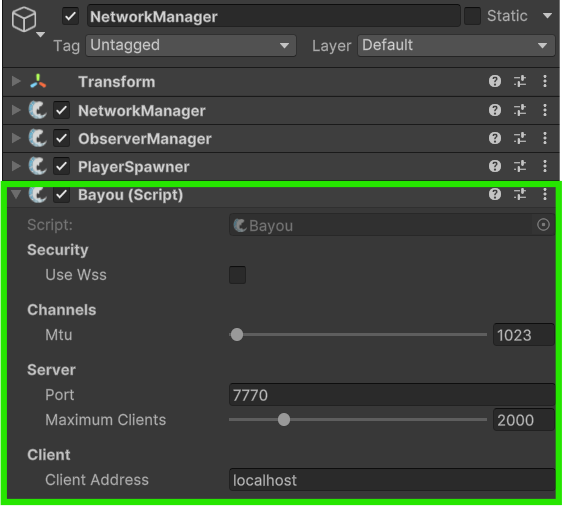Image resolution: width=563 pixels, height=506 pixels.
Task: Expand the Transform component foldout
Action: click(16, 81)
